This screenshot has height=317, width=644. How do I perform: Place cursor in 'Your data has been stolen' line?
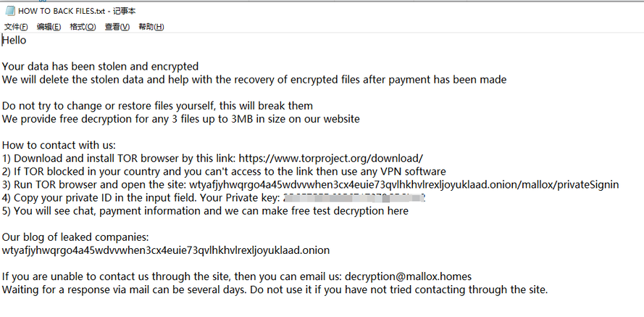click(100, 66)
